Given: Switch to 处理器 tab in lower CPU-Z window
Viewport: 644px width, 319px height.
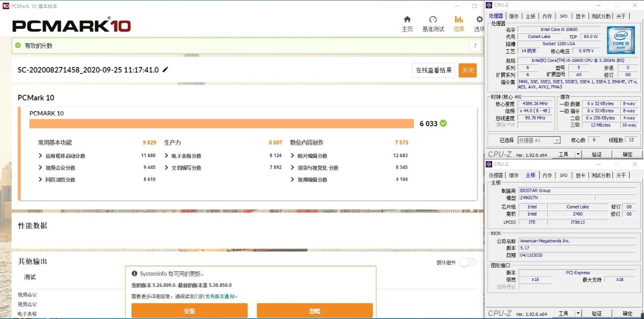Looking at the screenshot, I should click(x=496, y=175).
